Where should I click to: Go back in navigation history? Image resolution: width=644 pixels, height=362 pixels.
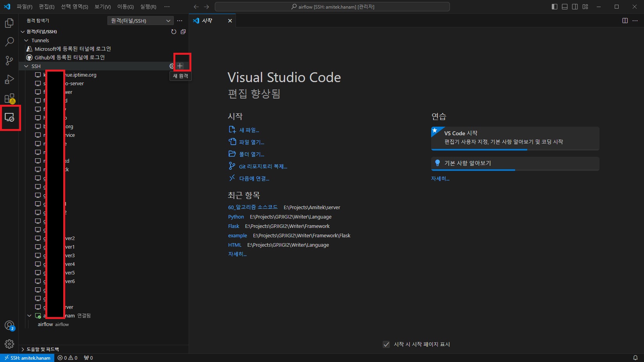click(196, 7)
